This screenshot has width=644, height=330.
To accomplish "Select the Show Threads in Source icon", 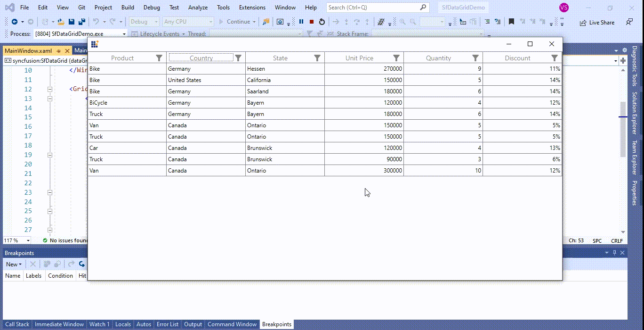I will click(x=380, y=22).
